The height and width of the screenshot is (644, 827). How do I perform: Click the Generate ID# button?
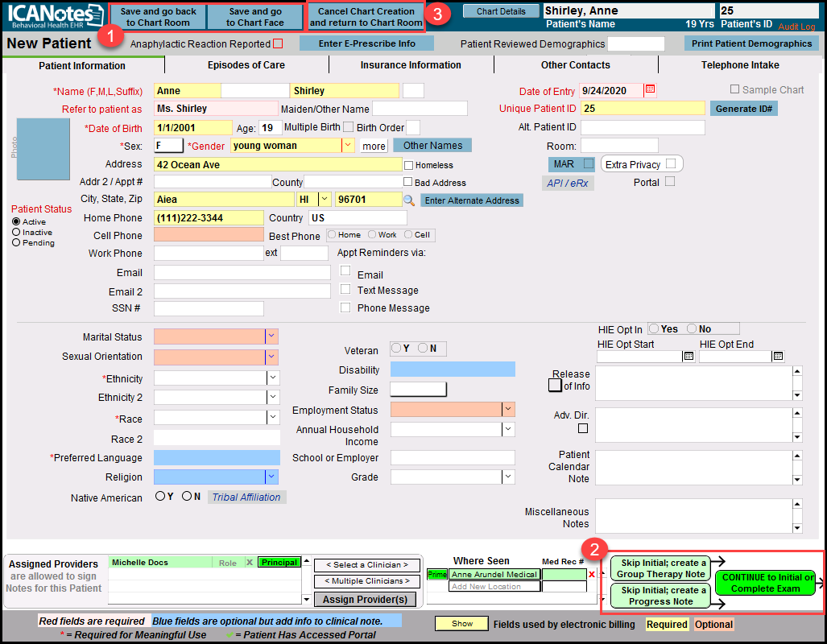[743, 109]
